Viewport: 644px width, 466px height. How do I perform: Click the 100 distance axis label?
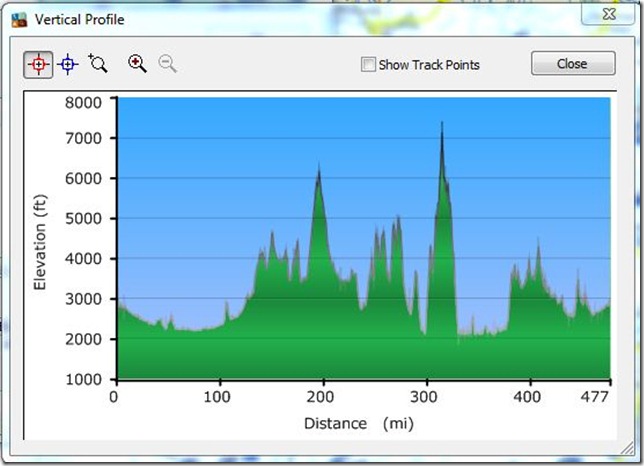tap(217, 397)
